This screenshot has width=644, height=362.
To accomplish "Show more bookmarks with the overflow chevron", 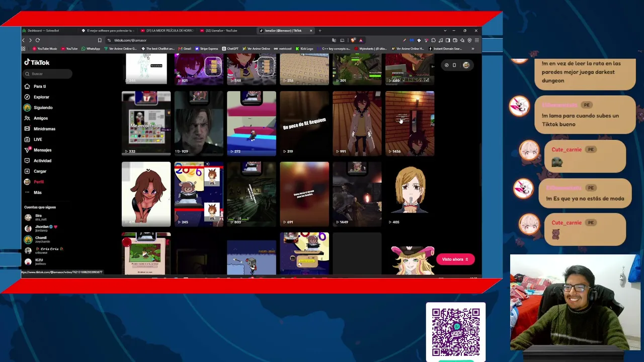I will [x=472, y=49].
